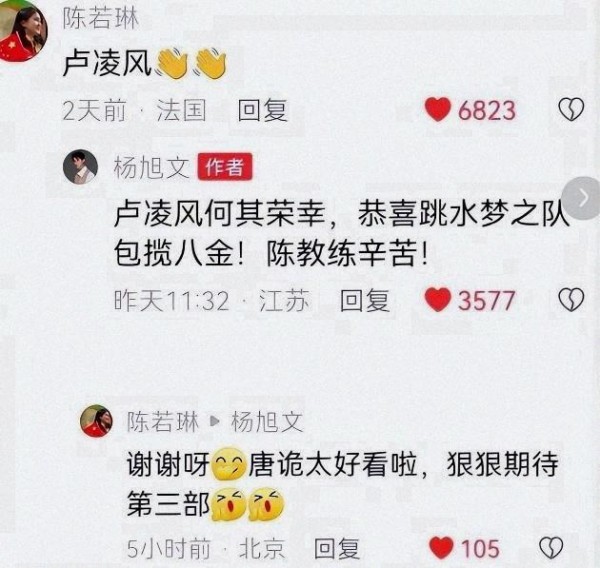The width and height of the screenshot is (600, 568).
Task: Open 陈若琳 username at top comment
Action: (101, 18)
